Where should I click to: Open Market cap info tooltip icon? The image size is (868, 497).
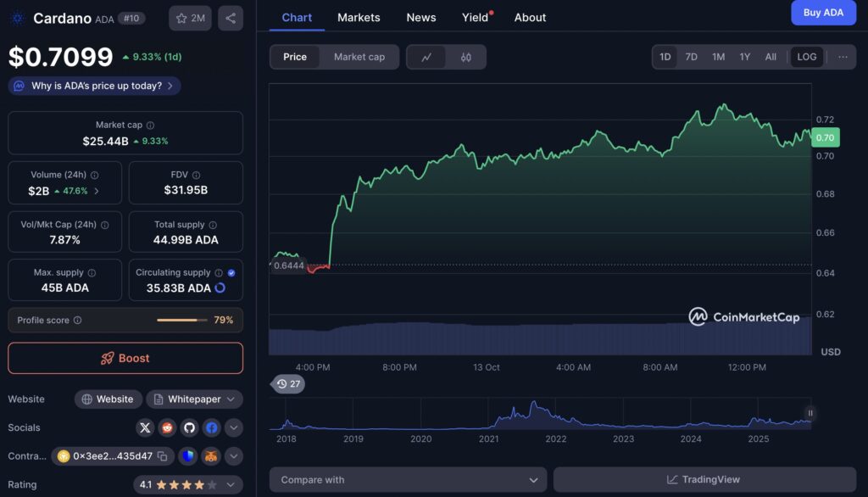tap(150, 126)
